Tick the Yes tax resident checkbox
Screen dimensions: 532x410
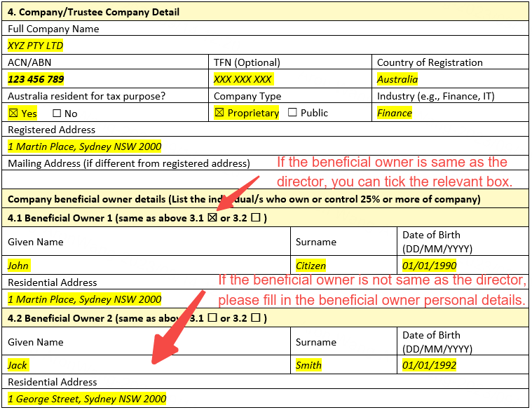(x=13, y=113)
